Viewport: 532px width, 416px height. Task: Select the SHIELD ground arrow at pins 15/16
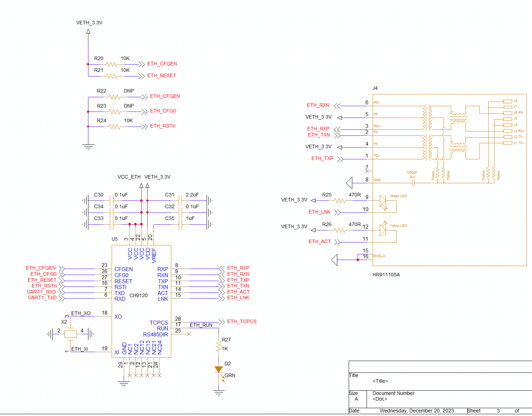[334, 260]
